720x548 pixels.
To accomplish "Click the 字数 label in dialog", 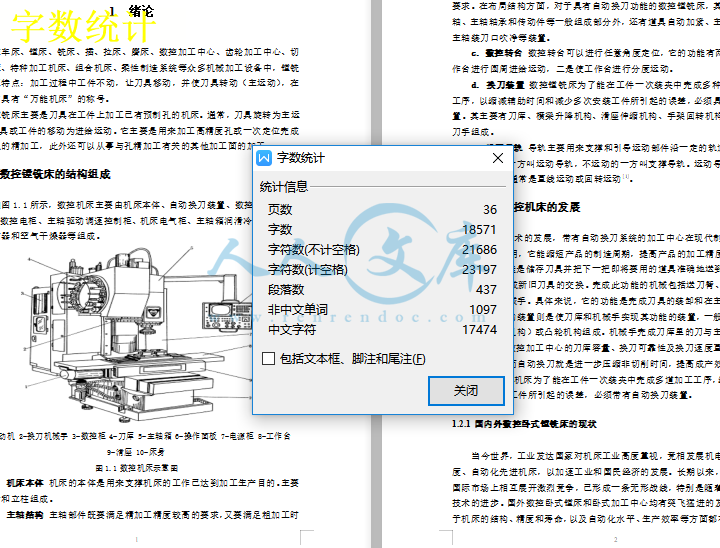I will click(x=280, y=230).
